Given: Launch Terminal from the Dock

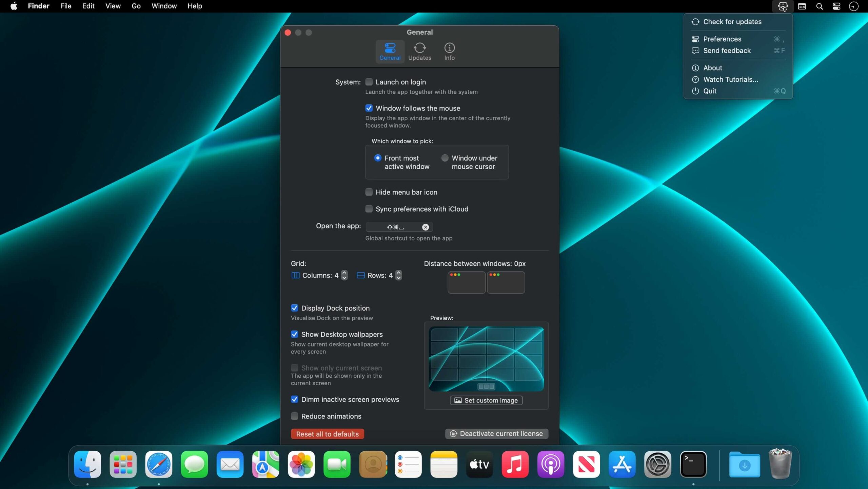Looking at the screenshot, I should pos(693,464).
